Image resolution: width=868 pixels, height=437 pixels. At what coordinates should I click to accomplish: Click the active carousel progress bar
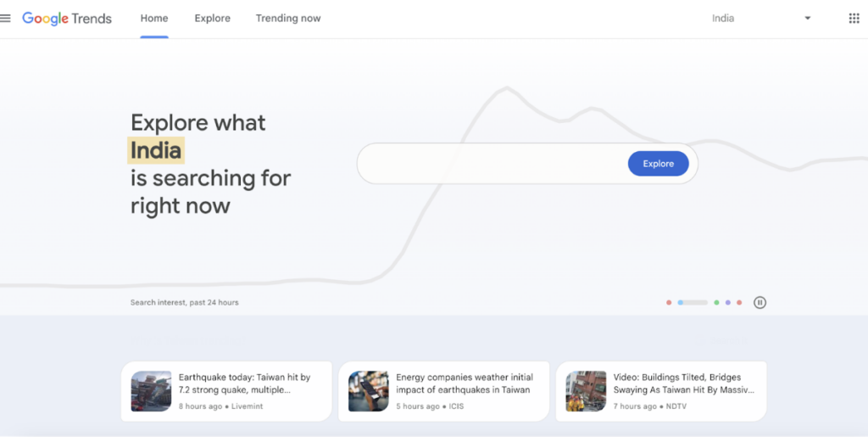tap(693, 302)
